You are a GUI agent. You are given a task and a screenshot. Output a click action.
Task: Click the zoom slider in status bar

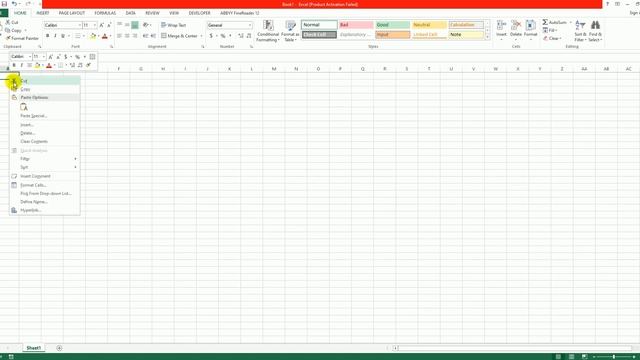pos(614,357)
